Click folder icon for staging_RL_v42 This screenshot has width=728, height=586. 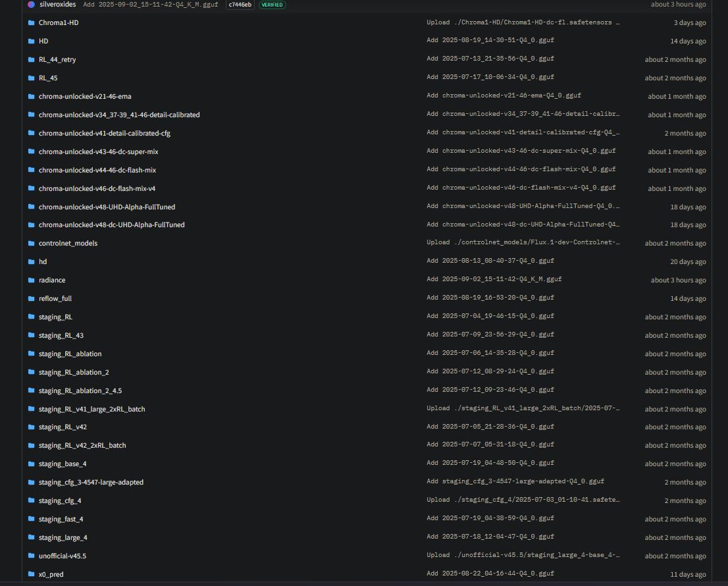click(x=31, y=427)
